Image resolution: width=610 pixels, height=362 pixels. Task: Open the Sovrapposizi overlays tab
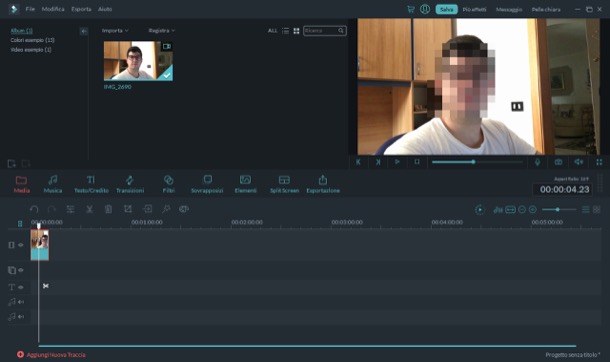tap(207, 184)
